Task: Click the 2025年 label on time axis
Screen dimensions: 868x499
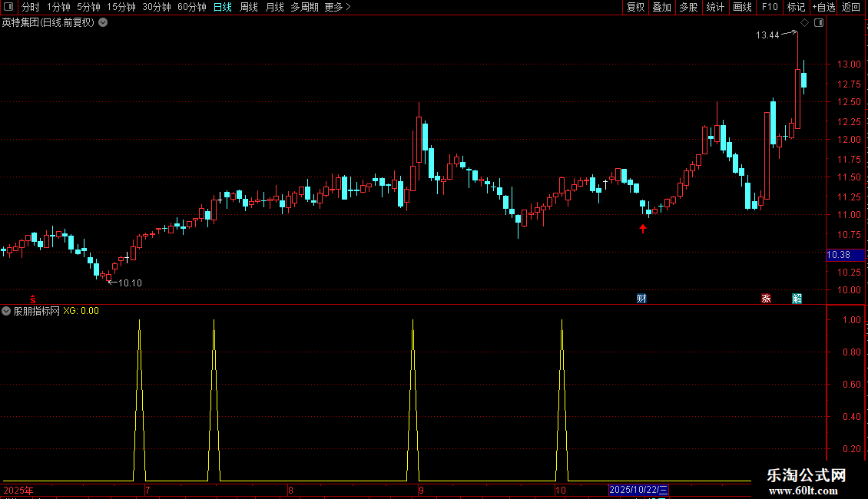Action: point(18,490)
